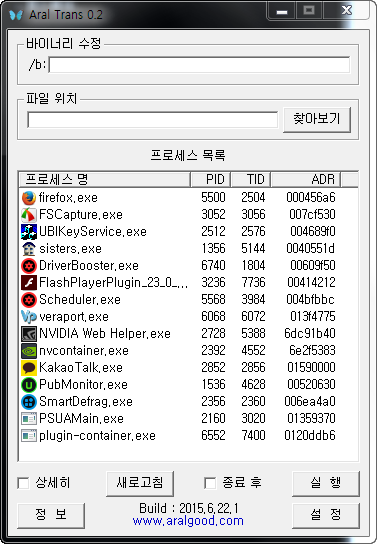Select the plugin-container.exe process name
The height and width of the screenshot is (544, 377).
[97, 436]
